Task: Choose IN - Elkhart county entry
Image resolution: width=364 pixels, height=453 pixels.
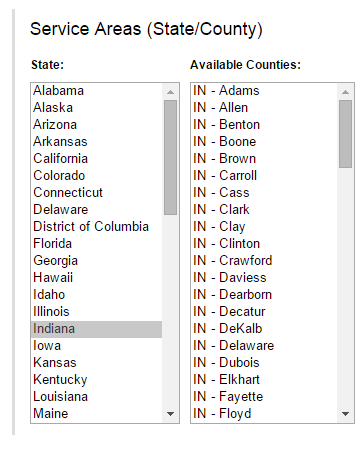Action: [x=264, y=380]
